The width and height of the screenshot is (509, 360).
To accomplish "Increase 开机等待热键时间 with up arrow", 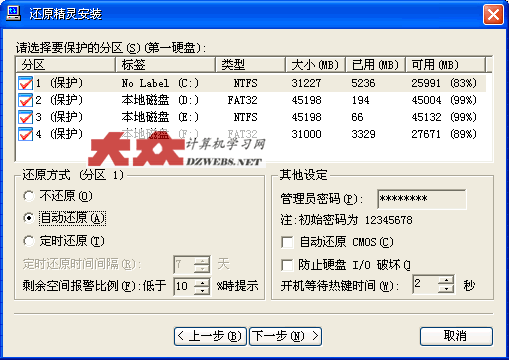I will click(x=446, y=280).
